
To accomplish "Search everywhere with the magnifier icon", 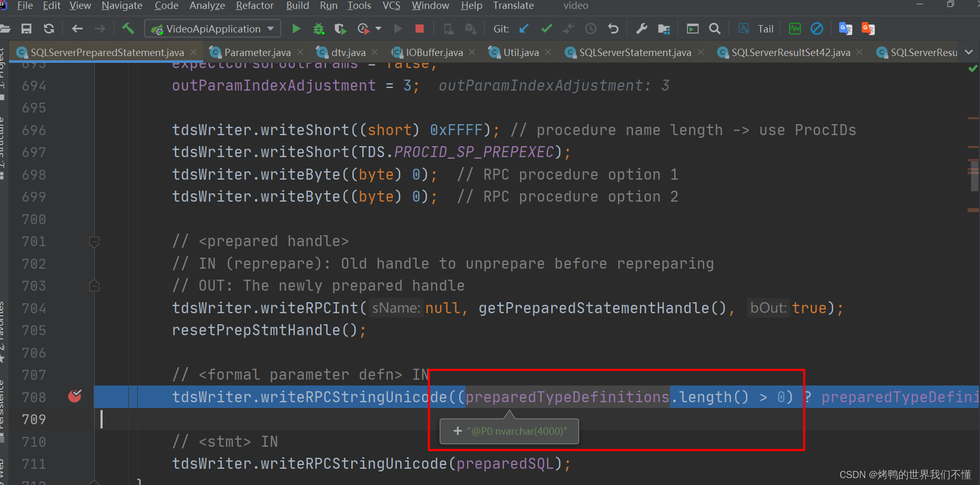I will click(x=715, y=29).
